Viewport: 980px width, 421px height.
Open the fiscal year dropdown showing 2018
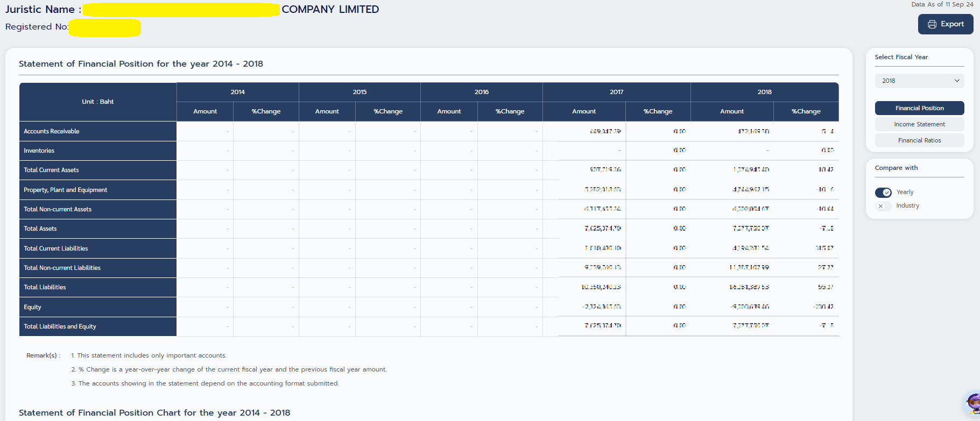click(x=919, y=81)
